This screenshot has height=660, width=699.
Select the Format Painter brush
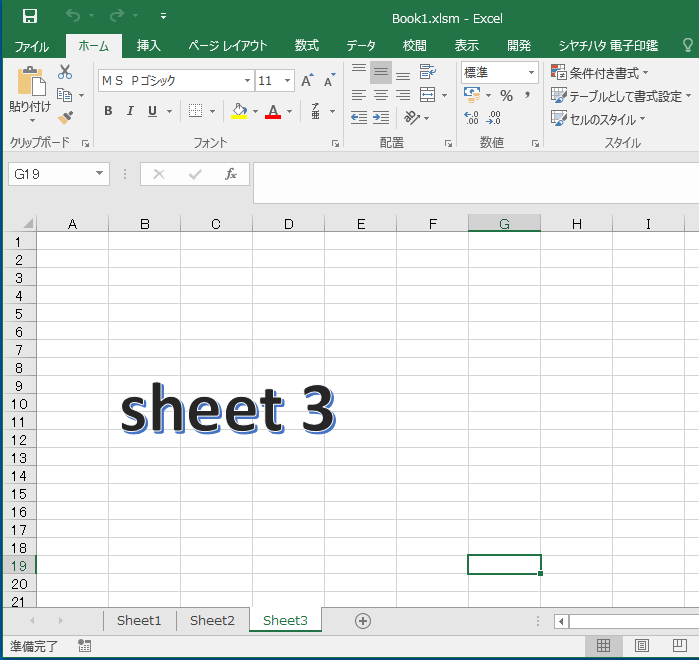click(65, 119)
